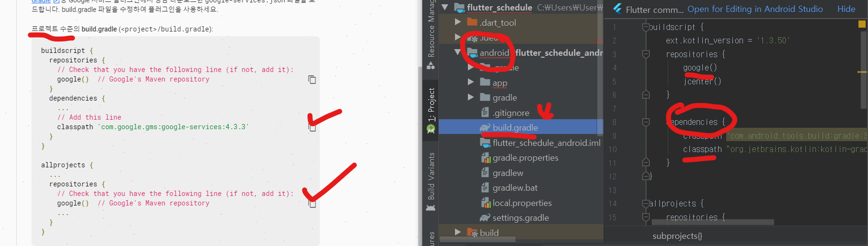
Task: Fold the allprojects block on line 14
Action: pos(646,204)
